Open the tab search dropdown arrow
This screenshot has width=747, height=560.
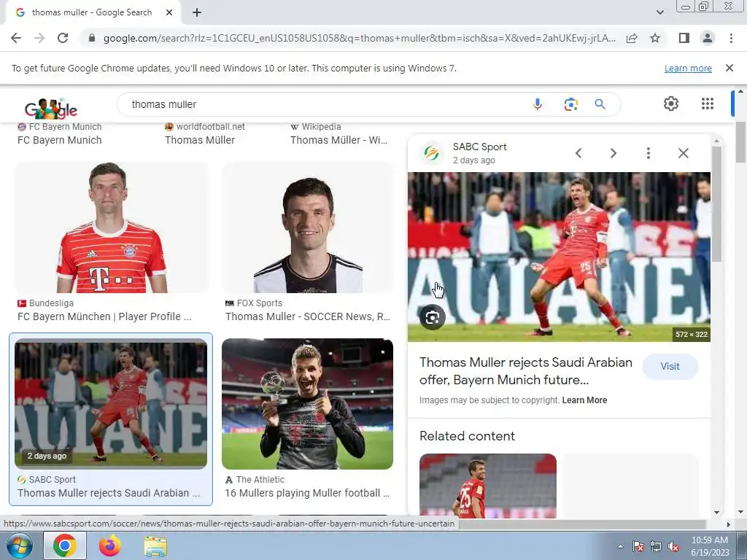point(659,12)
